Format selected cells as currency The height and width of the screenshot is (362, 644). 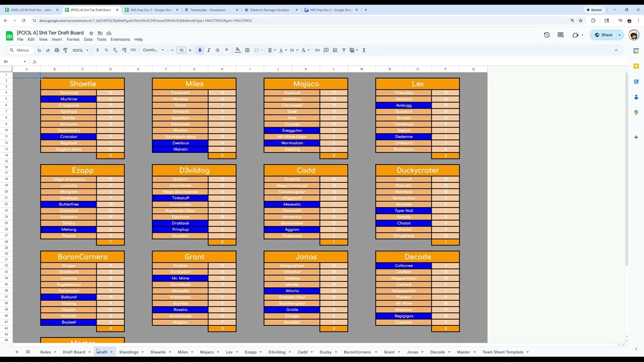[x=98, y=50]
